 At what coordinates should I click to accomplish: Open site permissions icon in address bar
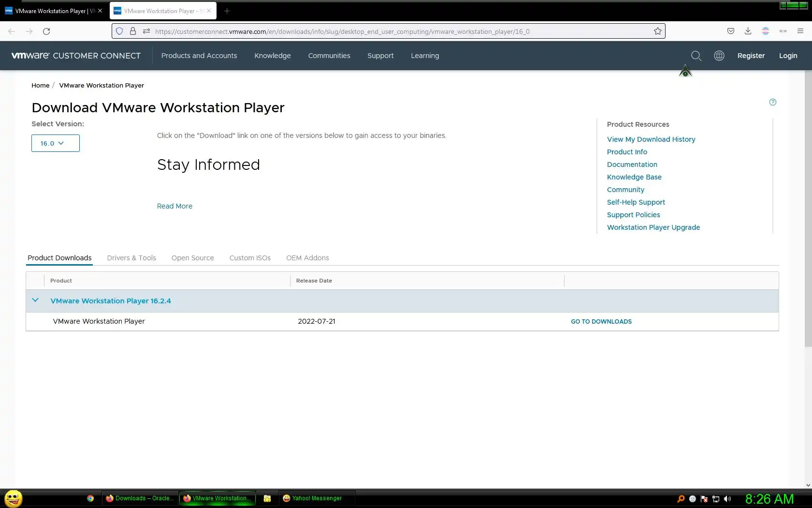146,31
